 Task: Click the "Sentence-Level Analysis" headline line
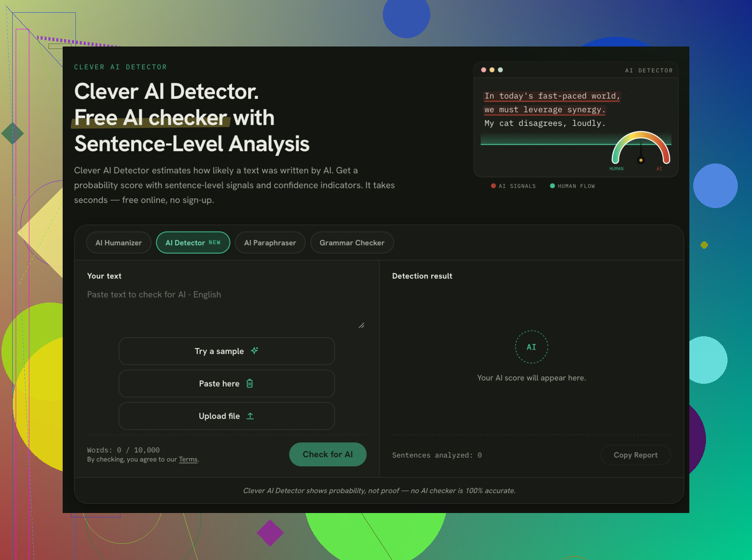(192, 144)
